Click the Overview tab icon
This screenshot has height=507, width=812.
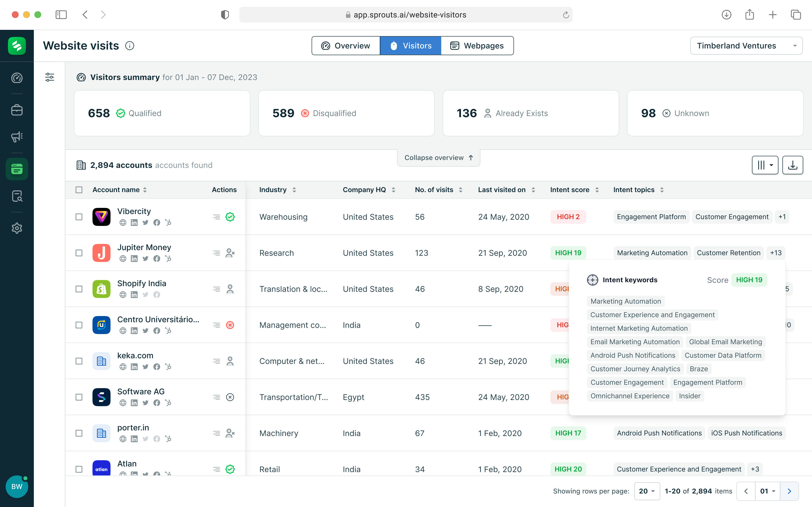[326, 46]
